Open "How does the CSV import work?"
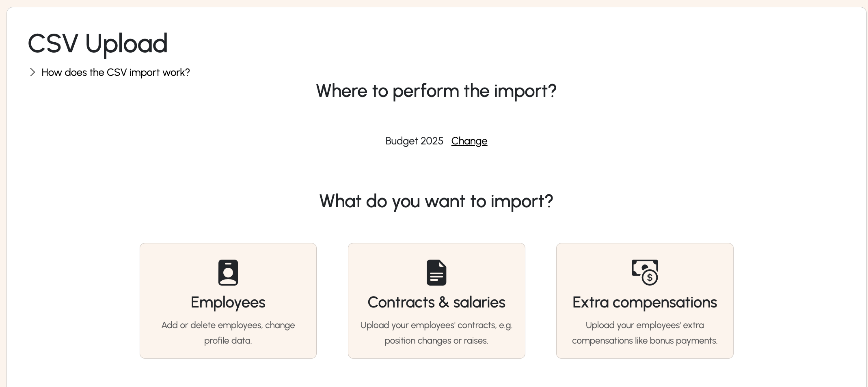This screenshot has width=868, height=387. click(116, 72)
